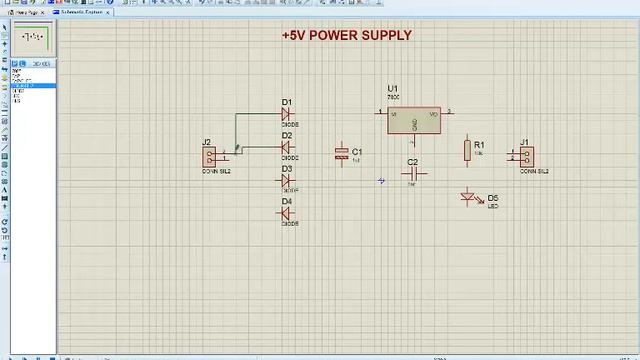Click the L library-manage button
The width and height of the screenshot is (640, 360).
coord(22,64)
